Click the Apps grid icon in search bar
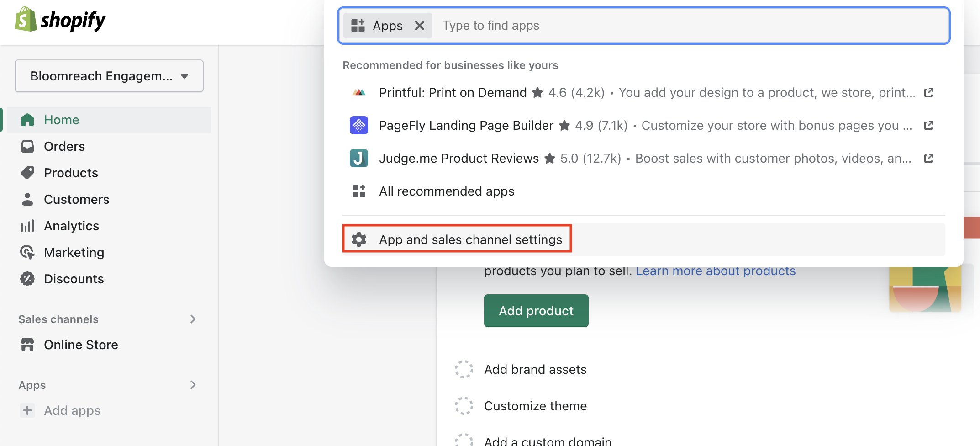980x446 pixels. click(x=358, y=26)
